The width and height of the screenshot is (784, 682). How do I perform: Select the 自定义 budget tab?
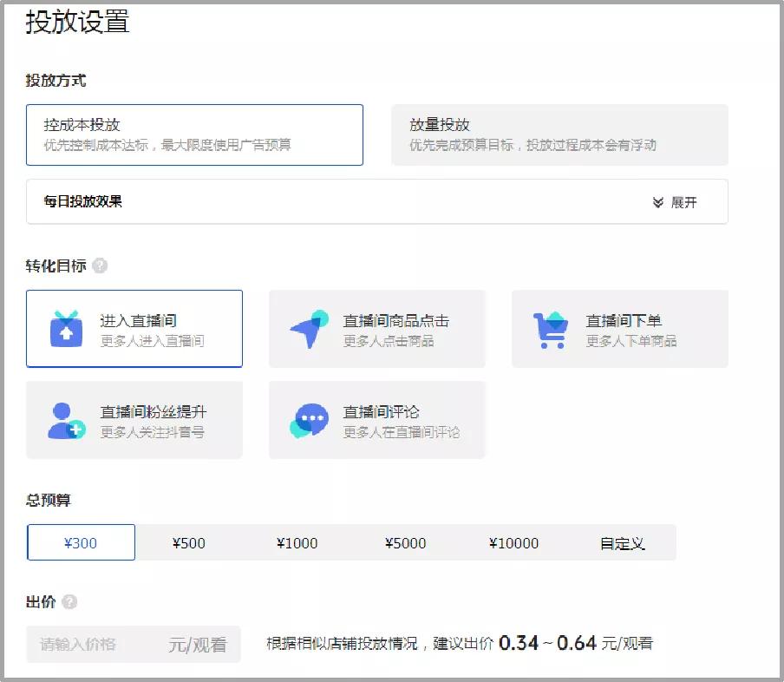(627, 542)
